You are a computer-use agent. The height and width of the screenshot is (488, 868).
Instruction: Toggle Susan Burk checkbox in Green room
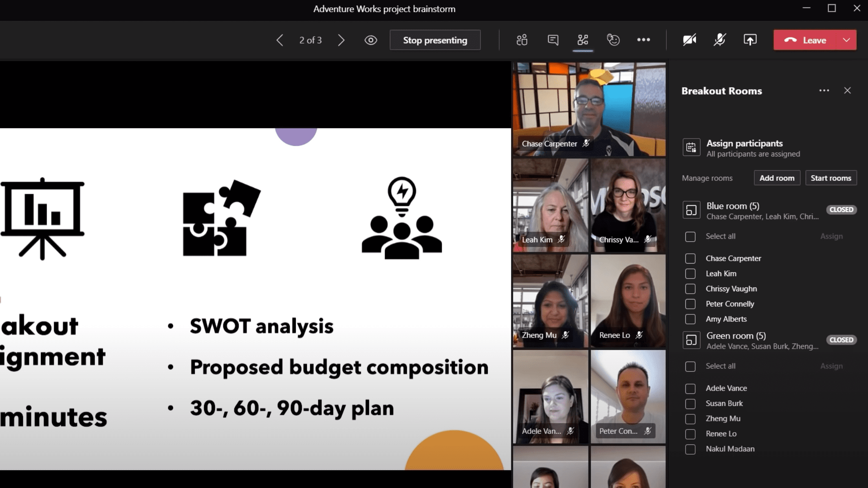click(x=690, y=403)
